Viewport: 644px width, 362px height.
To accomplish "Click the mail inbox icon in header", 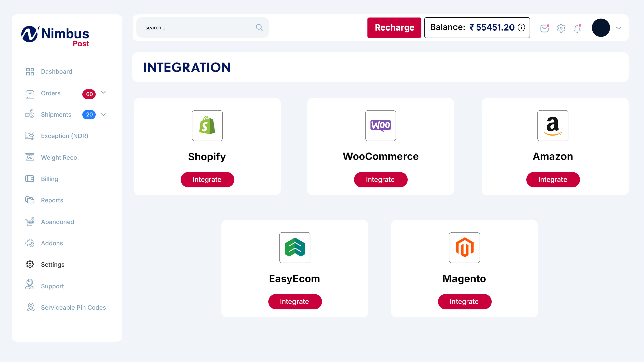I will point(544,28).
